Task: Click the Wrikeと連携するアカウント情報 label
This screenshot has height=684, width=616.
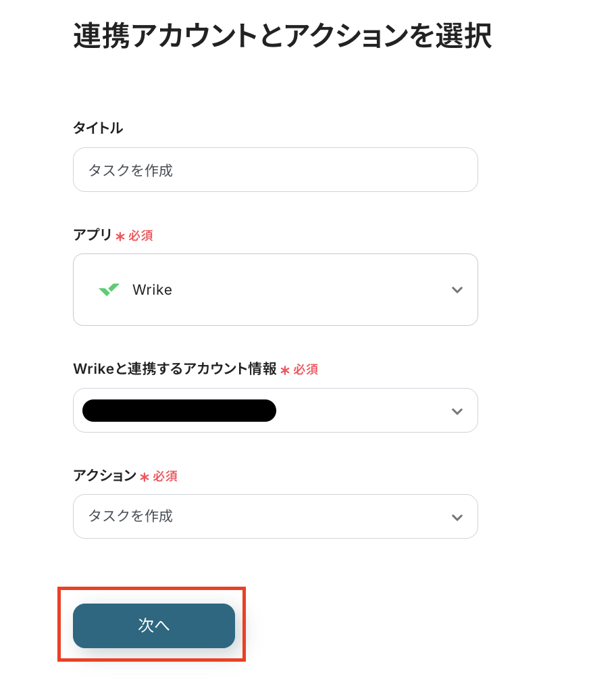Action: click(x=174, y=369)
